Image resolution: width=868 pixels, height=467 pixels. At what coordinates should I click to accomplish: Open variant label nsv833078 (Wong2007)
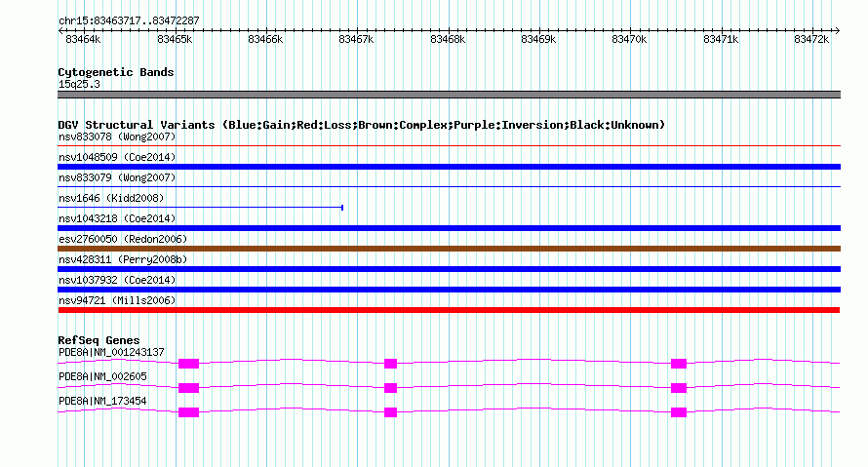(x=117, y=136)
